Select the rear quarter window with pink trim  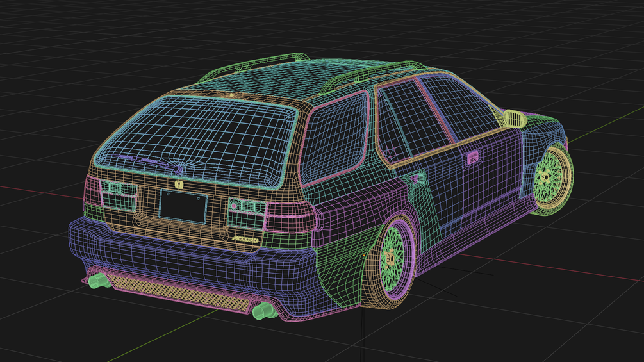coord(334,138)
